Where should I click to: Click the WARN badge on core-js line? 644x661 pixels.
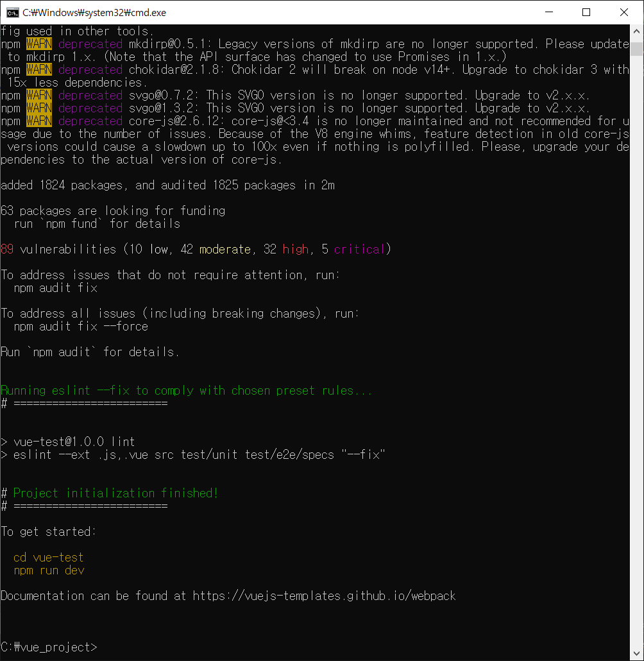39,121
